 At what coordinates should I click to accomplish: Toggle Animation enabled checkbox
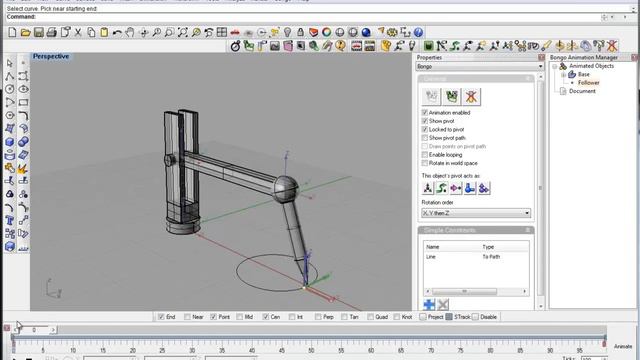tap(424, 112)
